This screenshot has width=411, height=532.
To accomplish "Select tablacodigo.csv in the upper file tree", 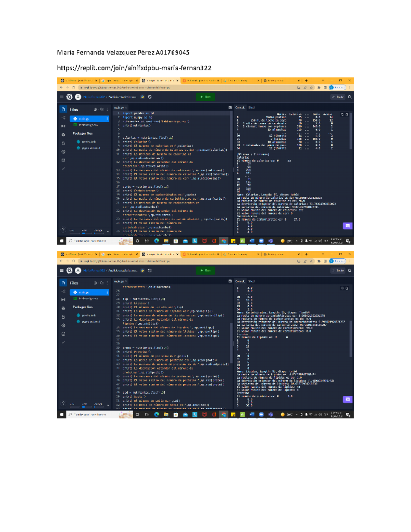I will pyautogui.click(x=86, y=125).
